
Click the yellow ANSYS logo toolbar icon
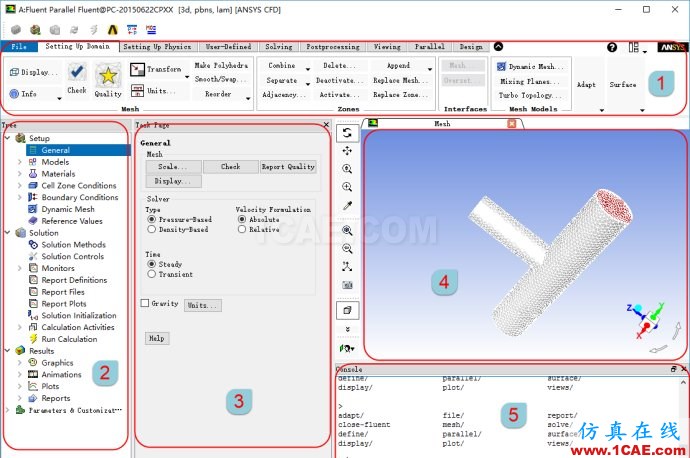113,29
